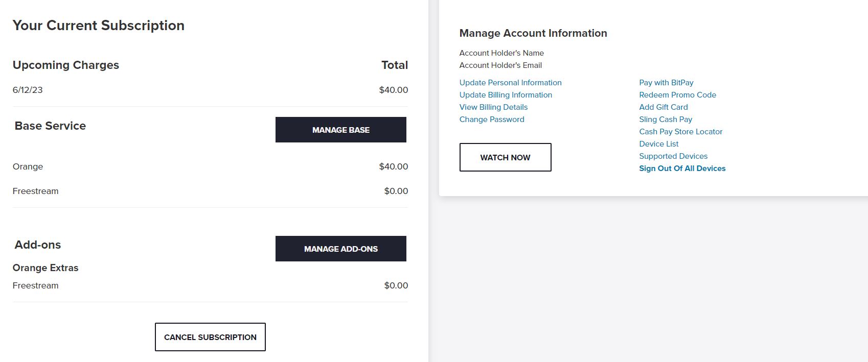Click the Manage Account Information heading
Screen dimensions: 868x362
[533, 33]
